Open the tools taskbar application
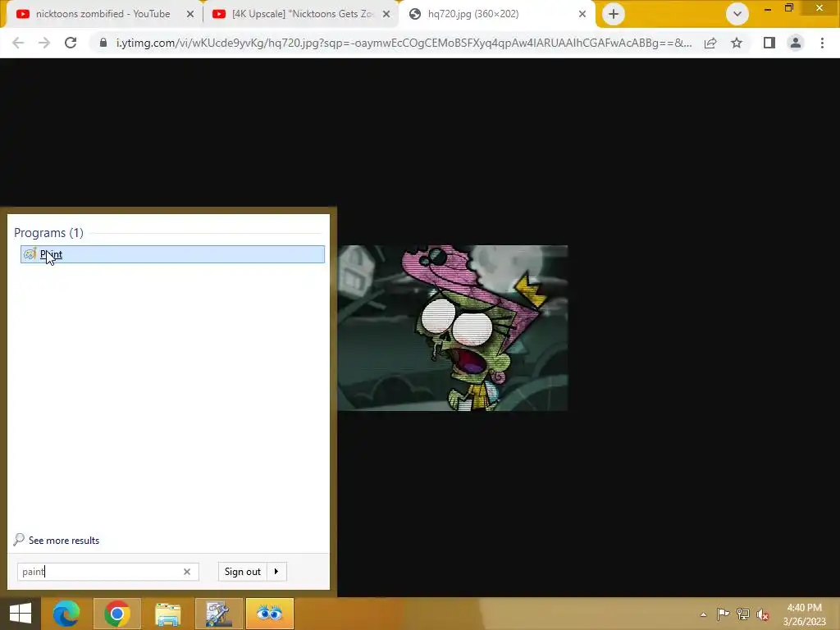The height and width of the screenshot is (630, 840). 218,614
